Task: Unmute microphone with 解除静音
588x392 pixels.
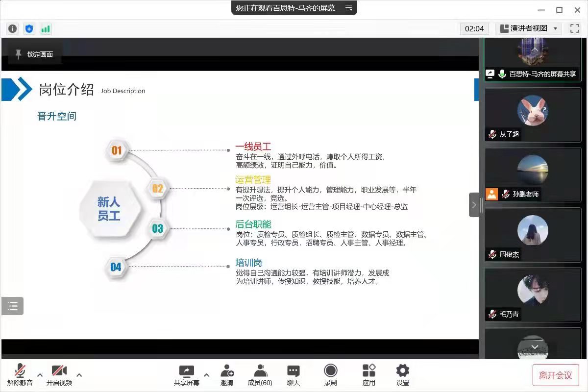Action: [20, 375]
